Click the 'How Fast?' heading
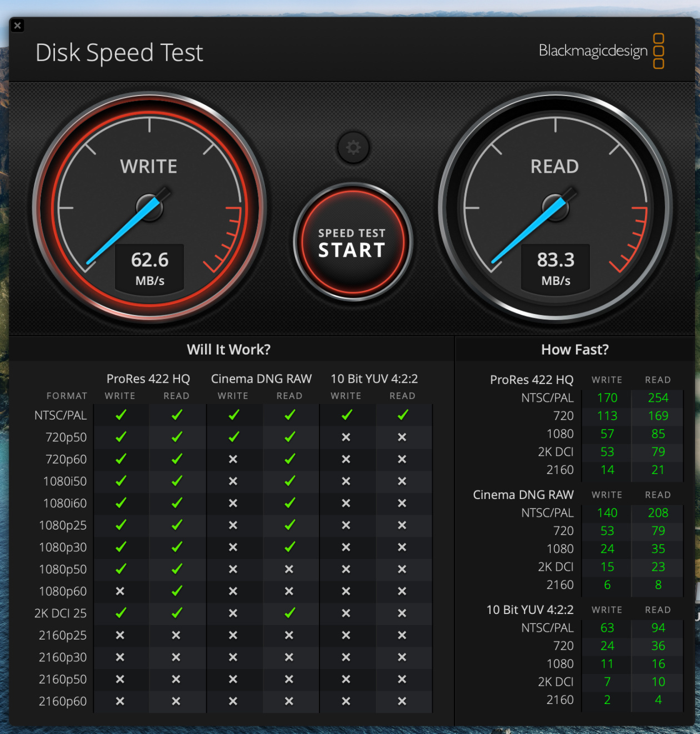This screenshot has height=734, width=700. pyautogui.click(x=575, y=349)
